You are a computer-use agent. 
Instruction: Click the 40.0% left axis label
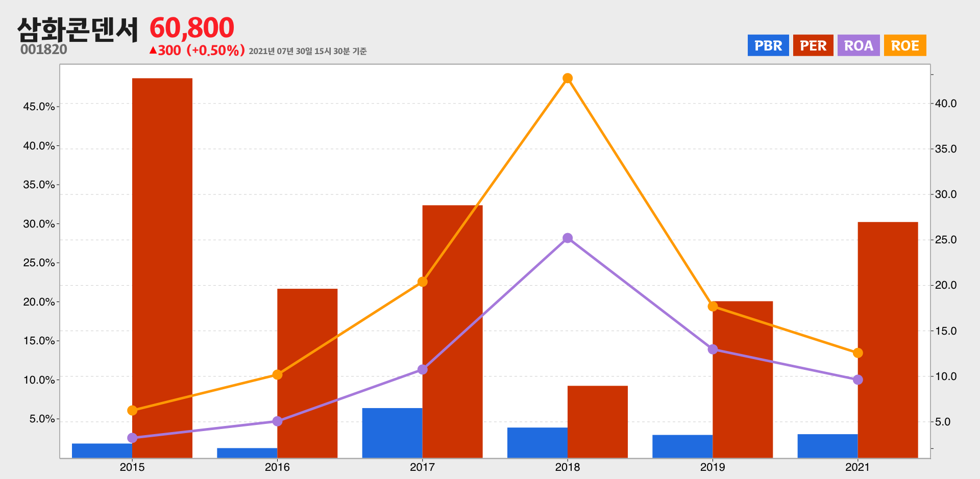[39, 146]
